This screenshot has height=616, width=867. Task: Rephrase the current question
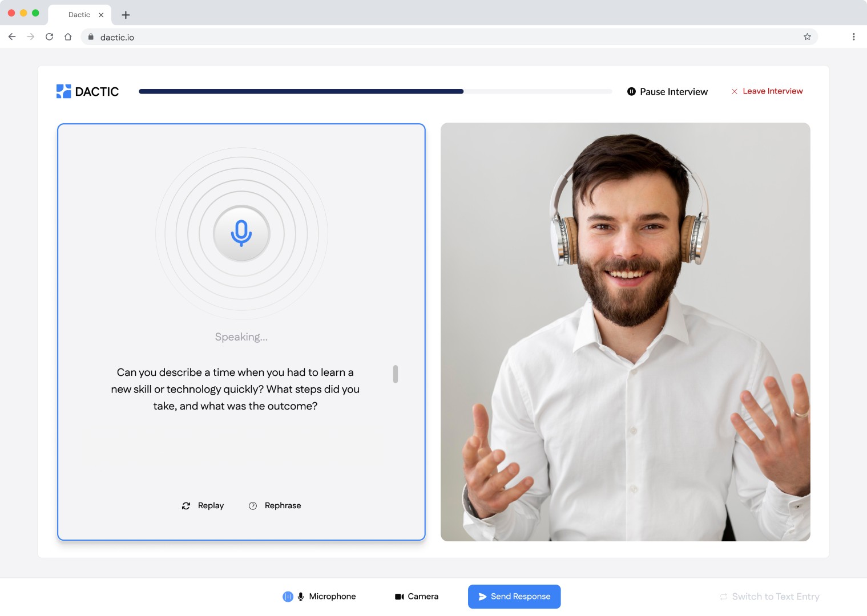coord(275,506)
